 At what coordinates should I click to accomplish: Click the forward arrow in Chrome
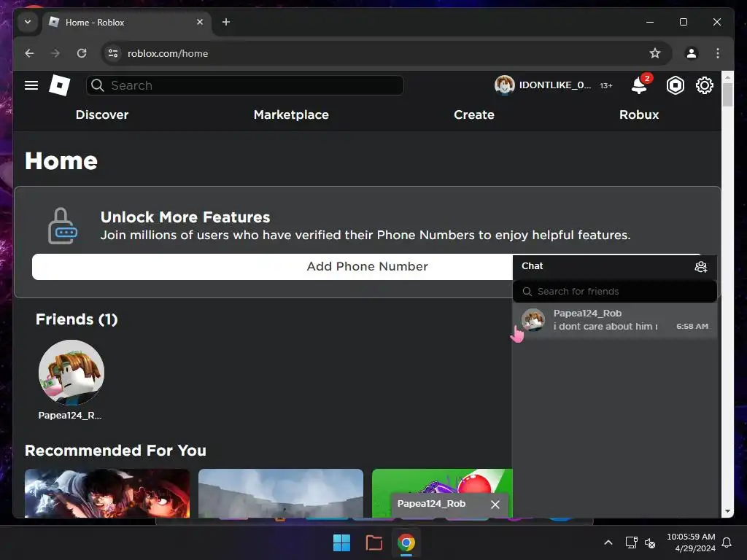(x=55, y=53)
